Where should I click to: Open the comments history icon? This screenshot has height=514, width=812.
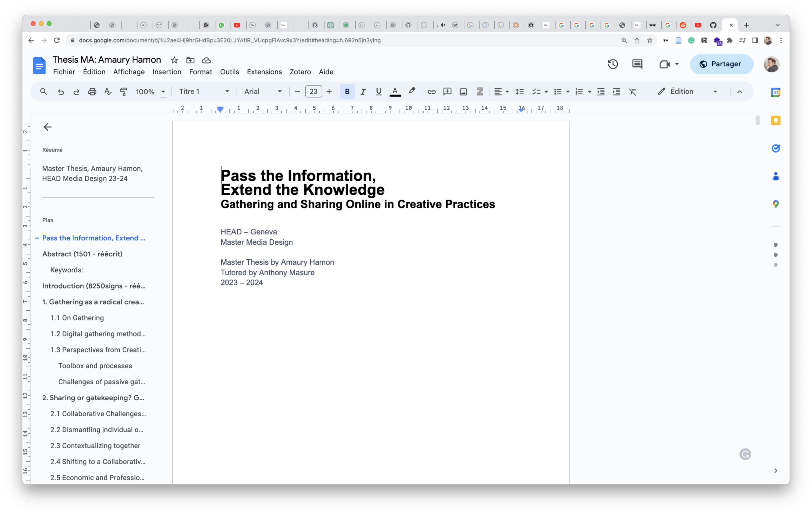pyautogui.click(x=637, y=64)
